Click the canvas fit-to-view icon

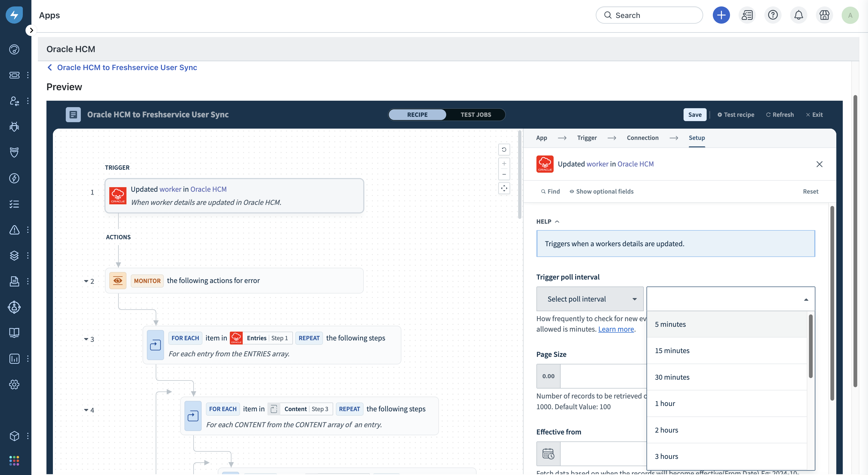pyautogui.click(x=504, y=188)
